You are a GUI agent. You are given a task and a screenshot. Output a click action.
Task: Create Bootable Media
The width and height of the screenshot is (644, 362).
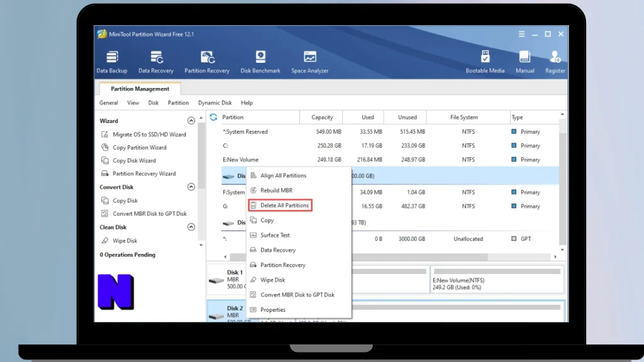pos(485,62)
